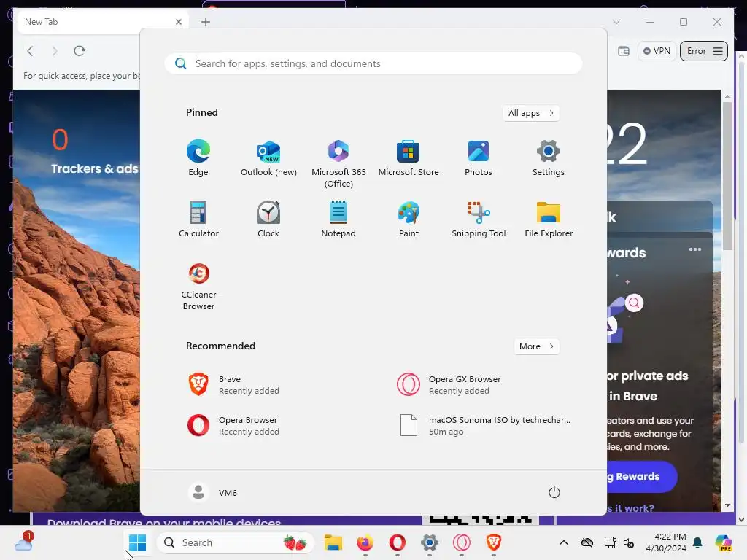The image size is (747, 560).
Task: Open macOS Sonoma ISO recommended file
Action: click(484, 426)
